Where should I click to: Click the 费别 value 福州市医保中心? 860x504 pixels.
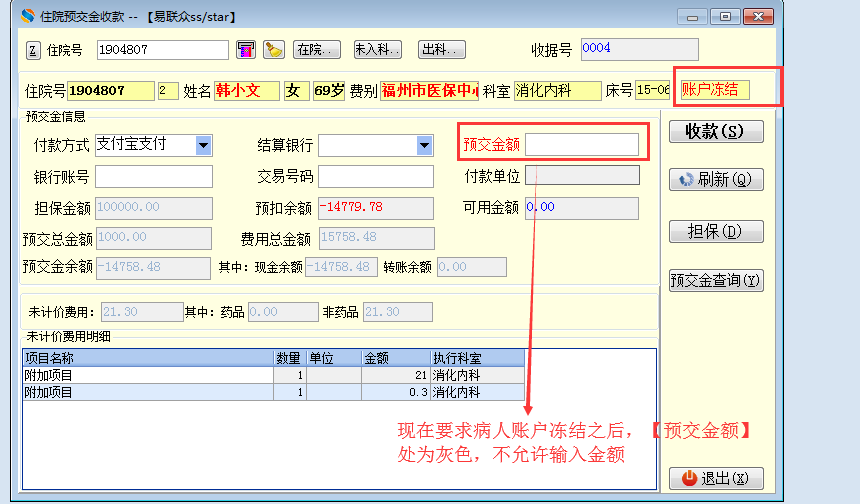(x=429, y=90)
